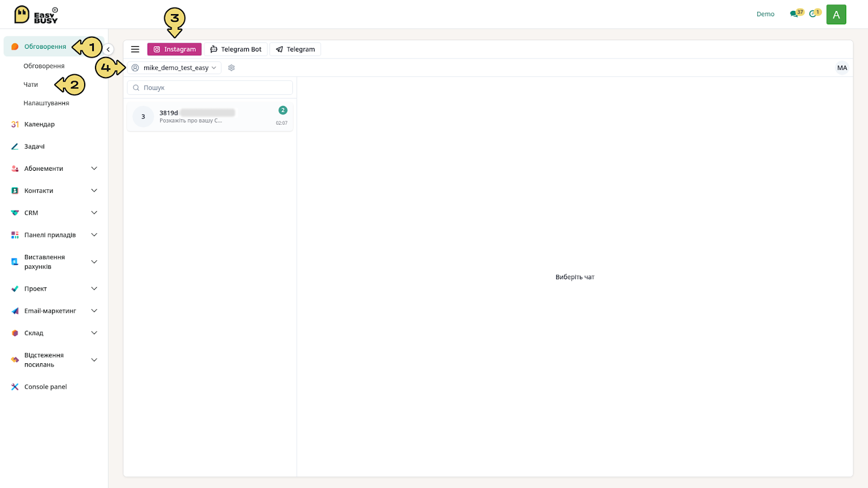This screenshot has height=488, width=868.
Task: Click the Контакти icon
Action: (x=15, y=191)
